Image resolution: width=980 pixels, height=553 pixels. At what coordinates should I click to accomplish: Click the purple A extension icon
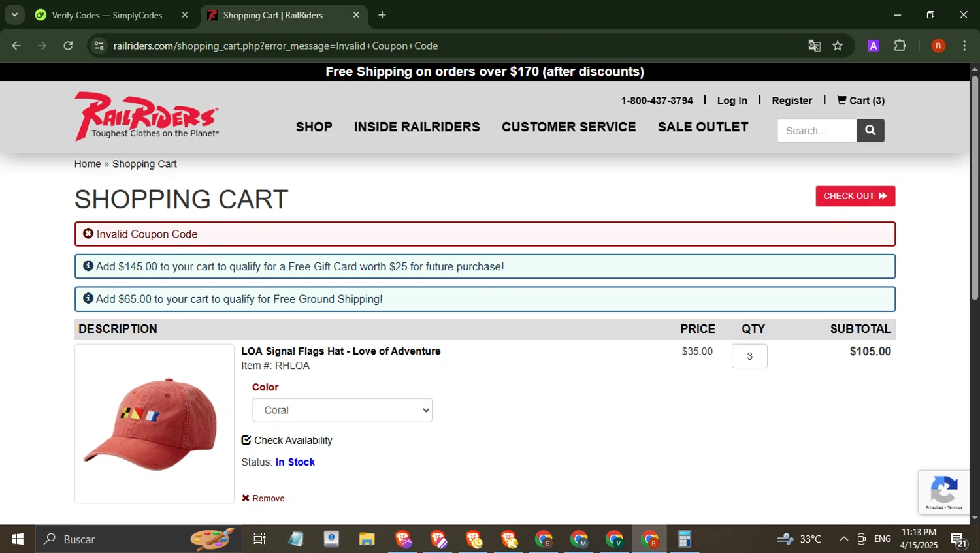coord(874,46)
